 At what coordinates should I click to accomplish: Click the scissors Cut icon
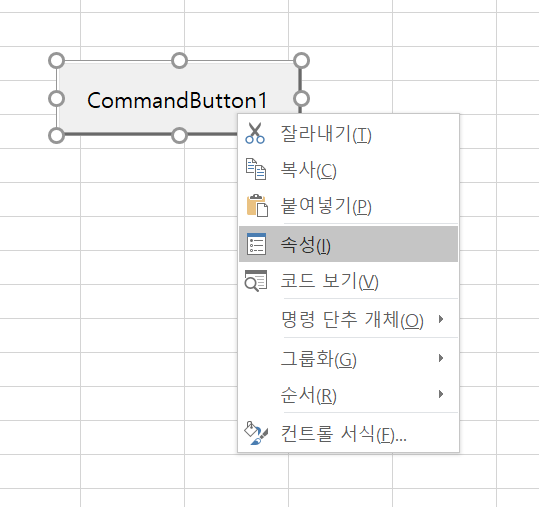click(x=255, y=133)
